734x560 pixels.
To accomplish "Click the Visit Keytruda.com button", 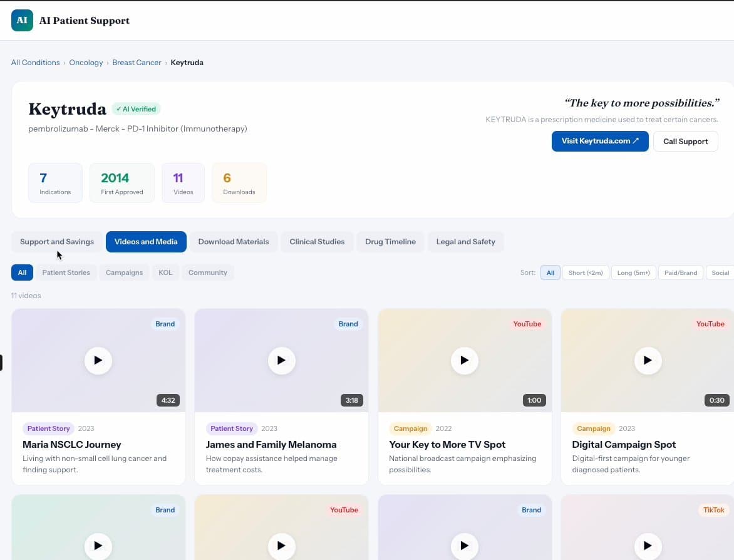I will pyautogui.click(x=599, y=141).
